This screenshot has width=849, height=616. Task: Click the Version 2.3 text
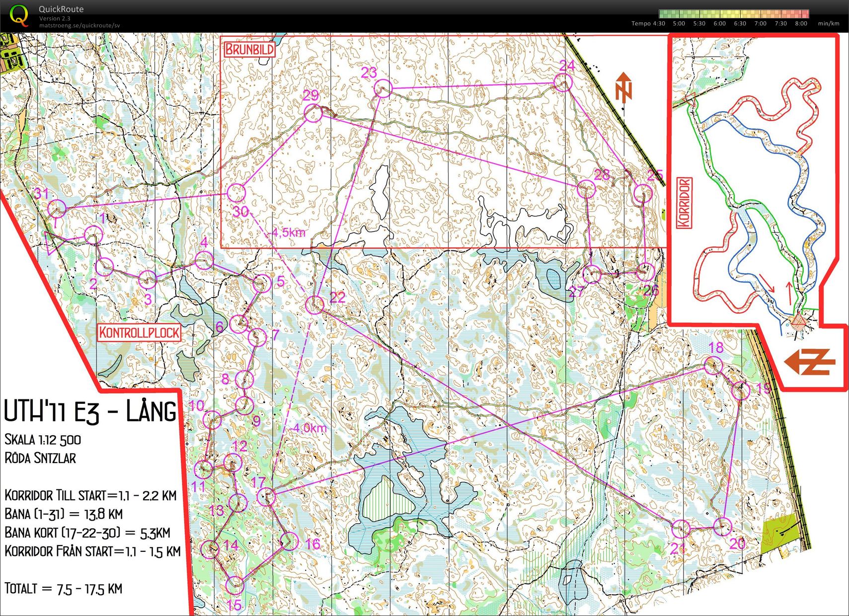(x=55, y=18)
